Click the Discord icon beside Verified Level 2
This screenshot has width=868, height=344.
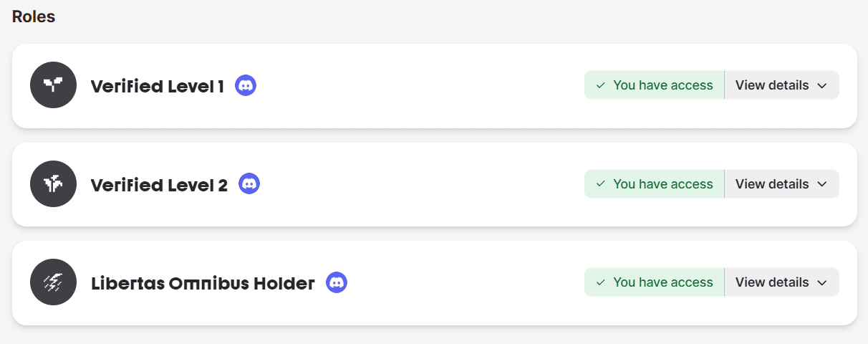coord(249,183)
